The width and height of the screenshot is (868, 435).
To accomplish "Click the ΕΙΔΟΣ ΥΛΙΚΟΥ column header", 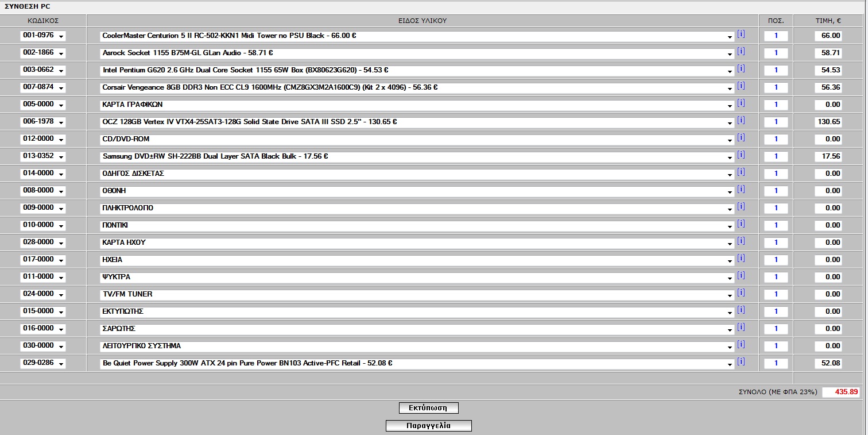I will 423,21.
